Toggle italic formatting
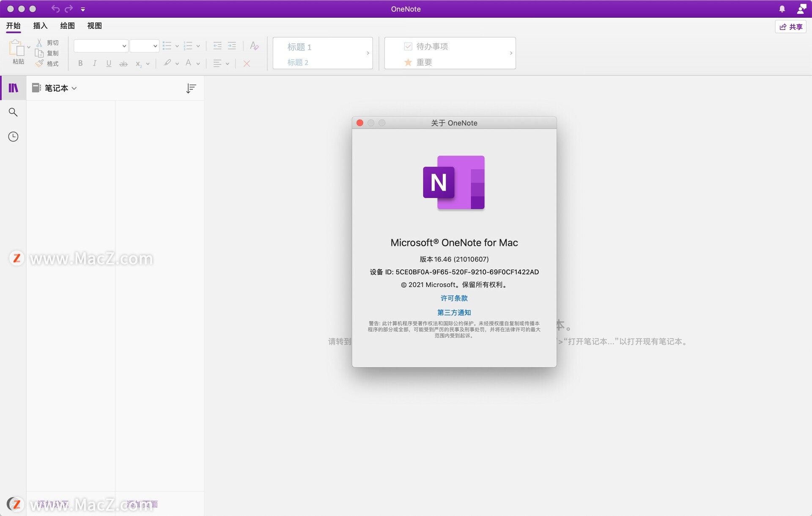Screen dimensions: 812x516 94,63
